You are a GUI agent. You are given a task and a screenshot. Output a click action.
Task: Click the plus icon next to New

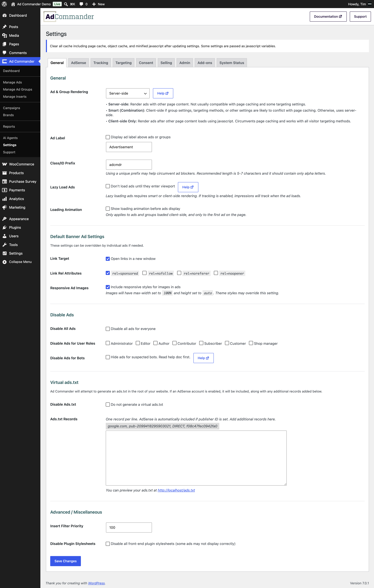pyautogui.click(x=94, y=4)
